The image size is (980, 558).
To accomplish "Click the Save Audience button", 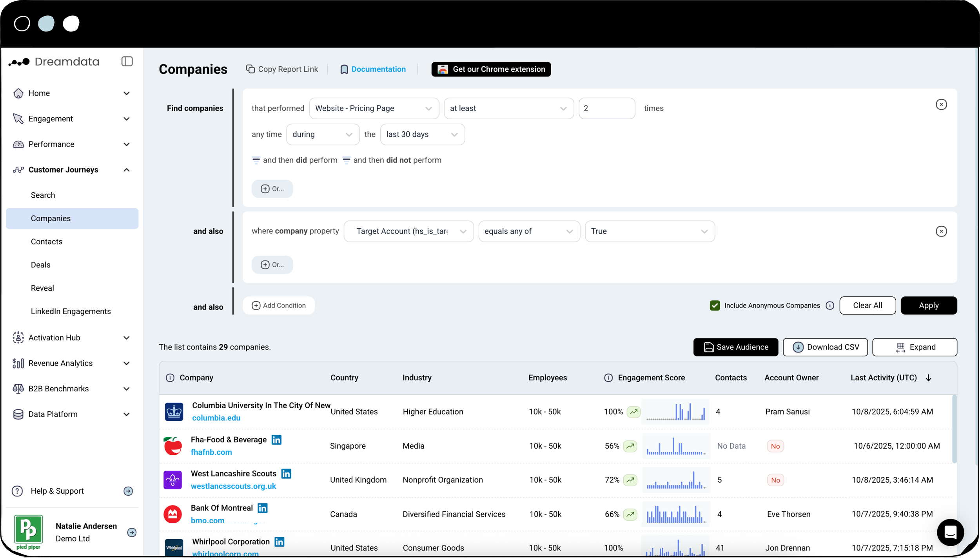I will 735,347.
